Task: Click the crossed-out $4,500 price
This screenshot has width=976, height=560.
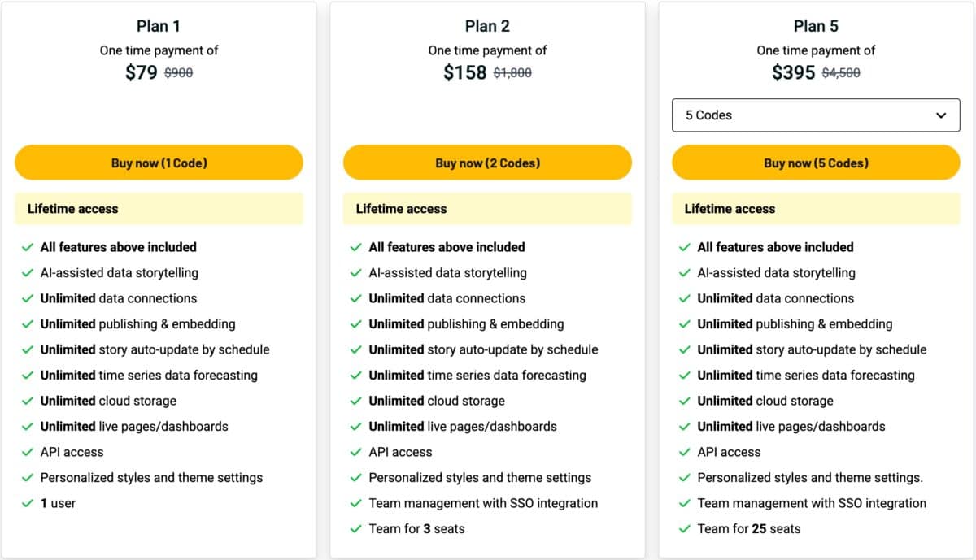Action: [841, 73]
